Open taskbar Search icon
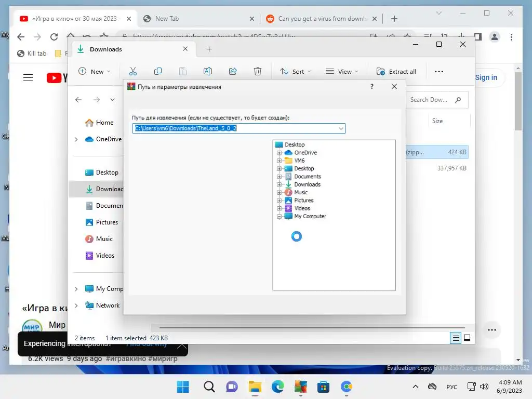 209,387
